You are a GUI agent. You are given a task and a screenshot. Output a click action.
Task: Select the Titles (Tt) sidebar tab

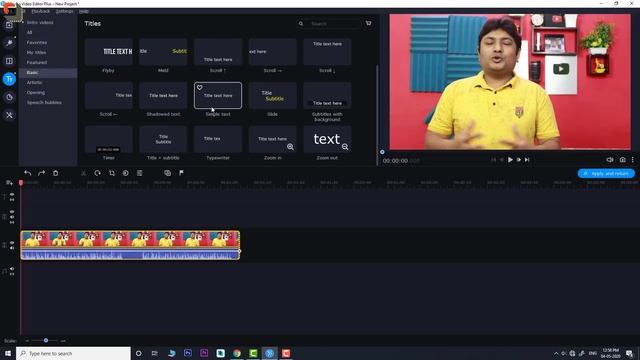point(9,79)
